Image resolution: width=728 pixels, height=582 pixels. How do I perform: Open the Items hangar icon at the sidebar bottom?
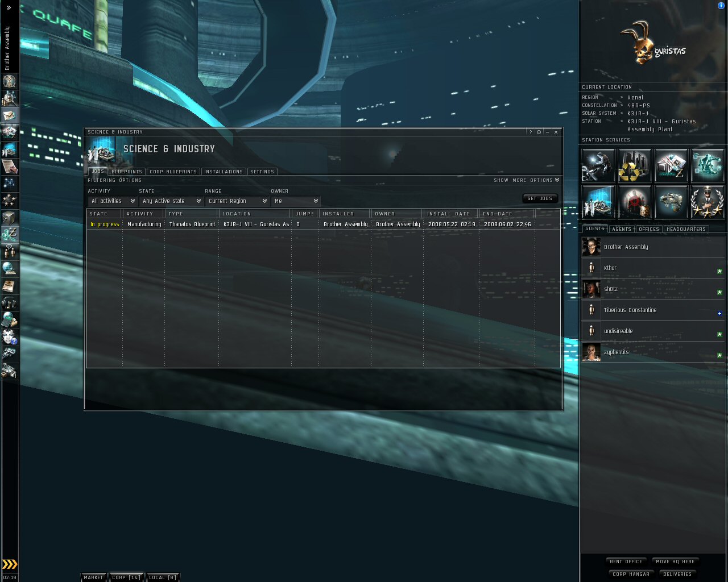10,371
